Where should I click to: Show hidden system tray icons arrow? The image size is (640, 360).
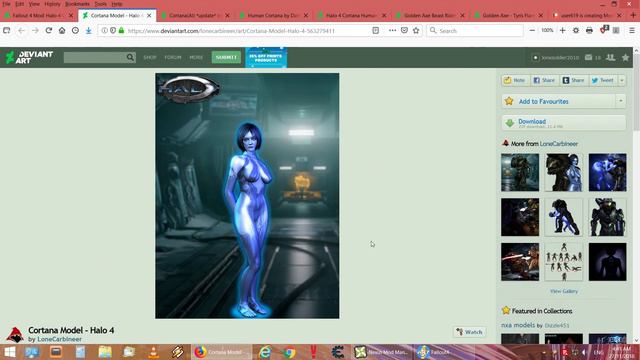tap(544, 352)
